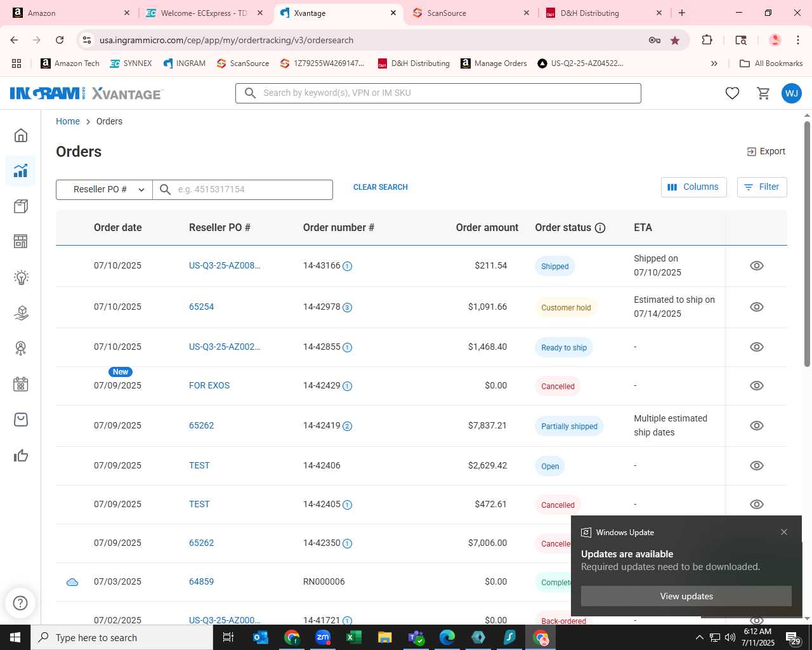The width and height of the screenshot is (812, 650).
Task: Open the shopping cart icon
Action: (x=763, y=93)
